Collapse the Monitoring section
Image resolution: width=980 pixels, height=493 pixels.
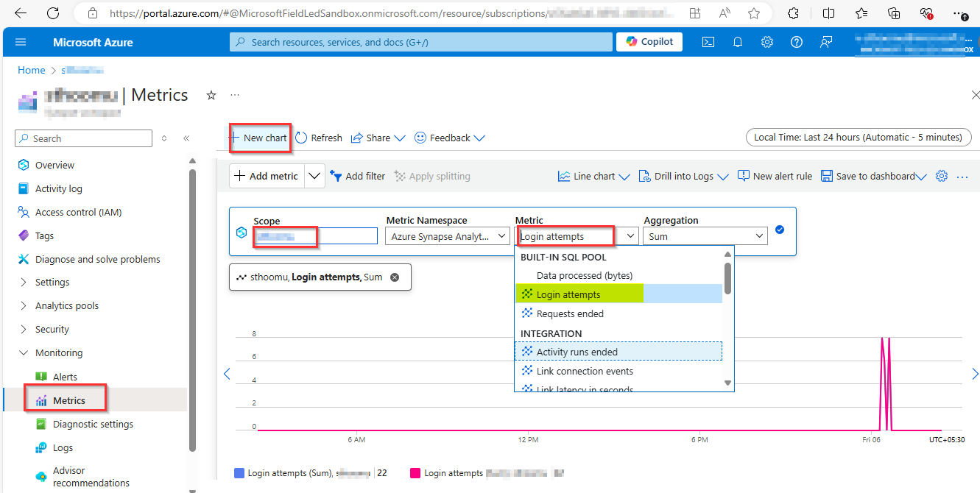59,352
